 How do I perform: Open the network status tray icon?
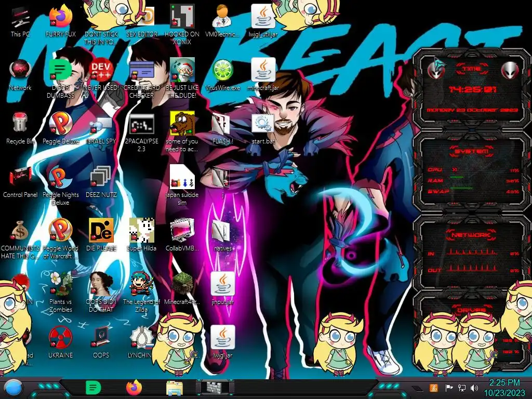click(462, 388)
